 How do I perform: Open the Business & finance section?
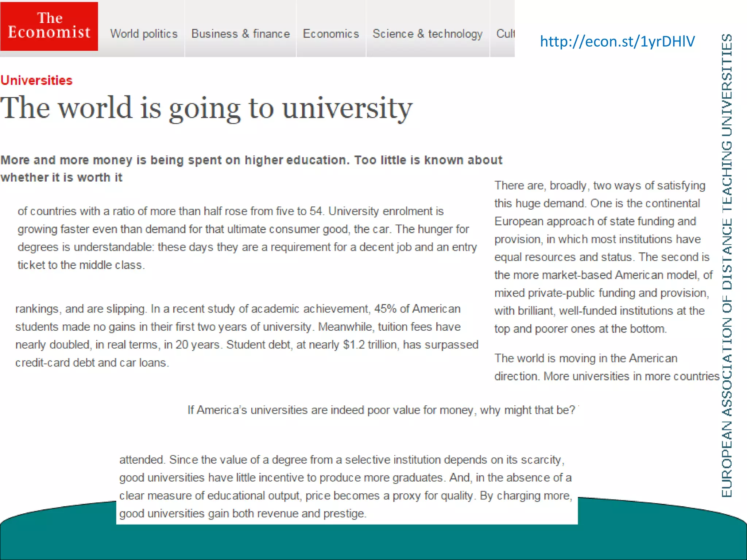point(240,34)
